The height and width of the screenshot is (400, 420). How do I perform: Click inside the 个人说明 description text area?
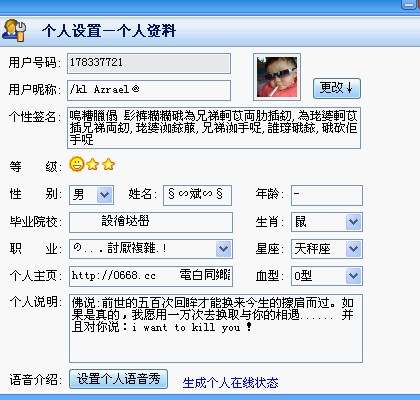(216, 328)
